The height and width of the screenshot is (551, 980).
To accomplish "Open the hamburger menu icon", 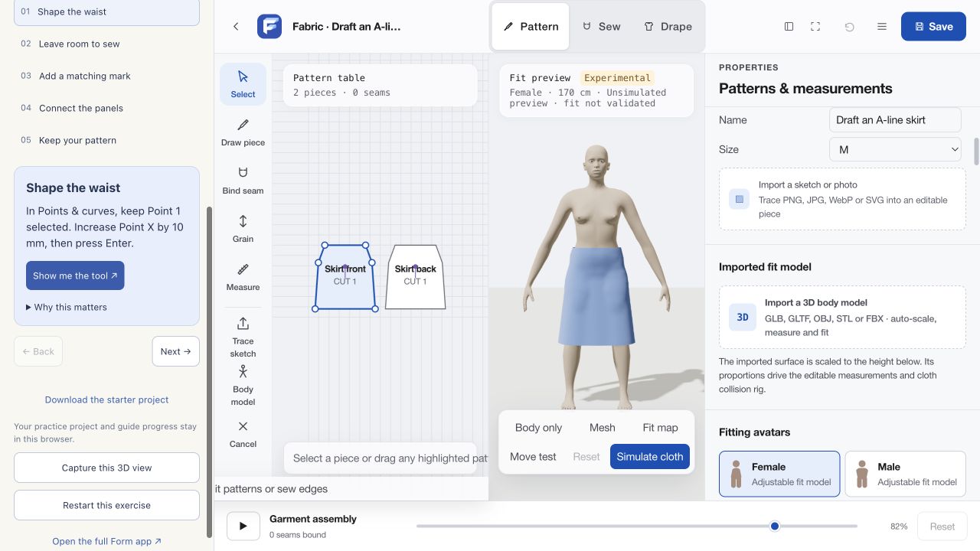I will 882,27.
